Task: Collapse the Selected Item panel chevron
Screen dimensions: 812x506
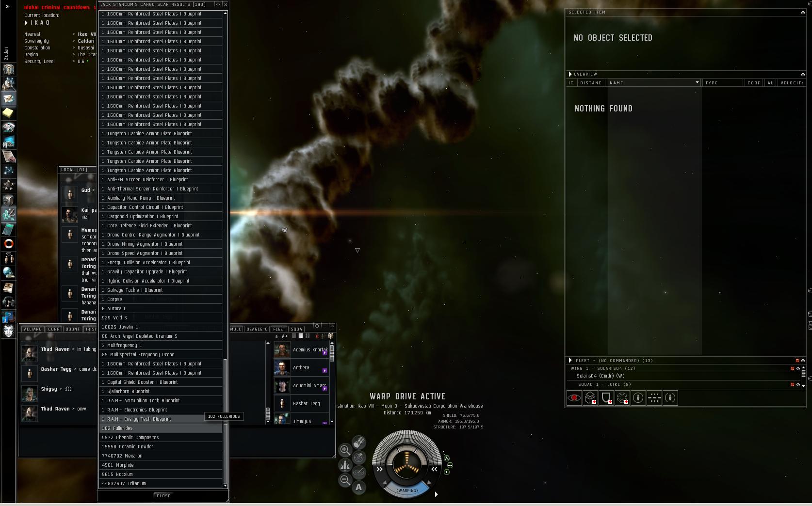Action: tap(803, 12)
